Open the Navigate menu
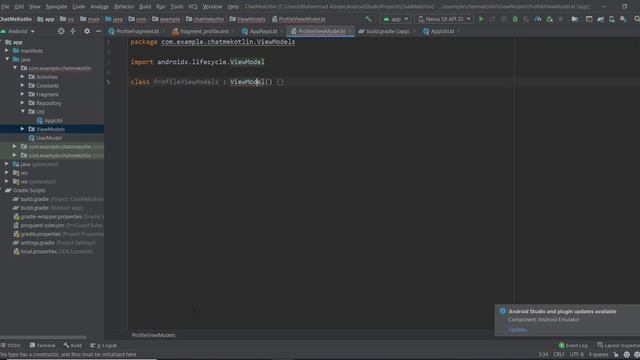The image size is (640, 360). 56,7
